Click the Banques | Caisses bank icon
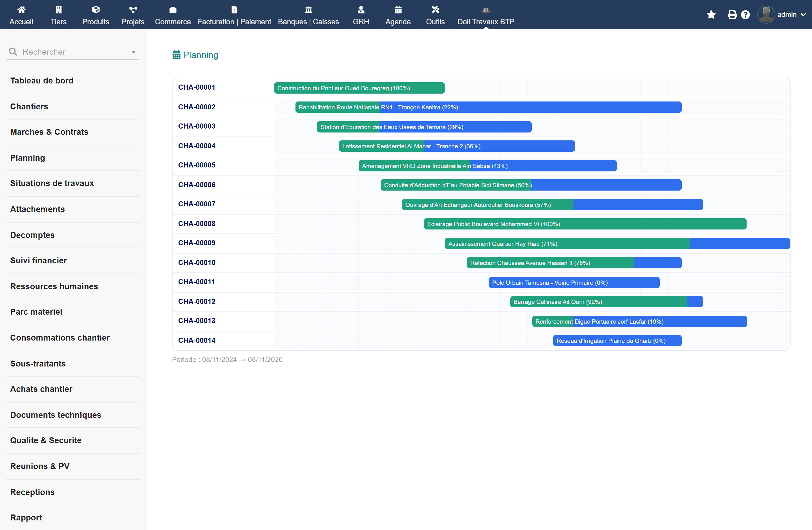 [308, 10]
